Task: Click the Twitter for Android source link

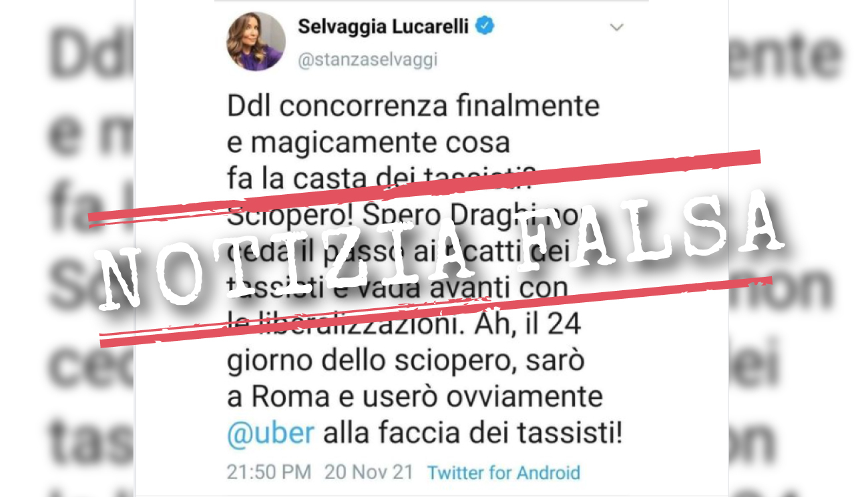Action: point(503,473)
